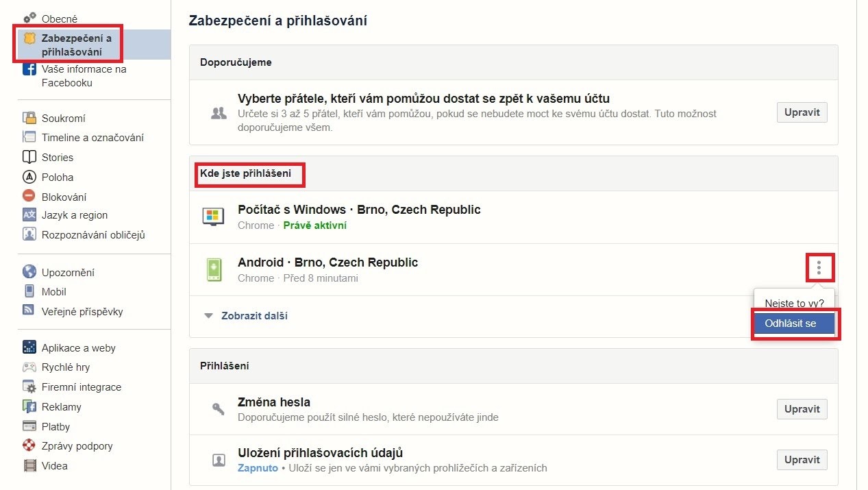Click Uložení přihlašovacích údajů heading
Viewport: 868px width, 490px height.
coord(320,453)
